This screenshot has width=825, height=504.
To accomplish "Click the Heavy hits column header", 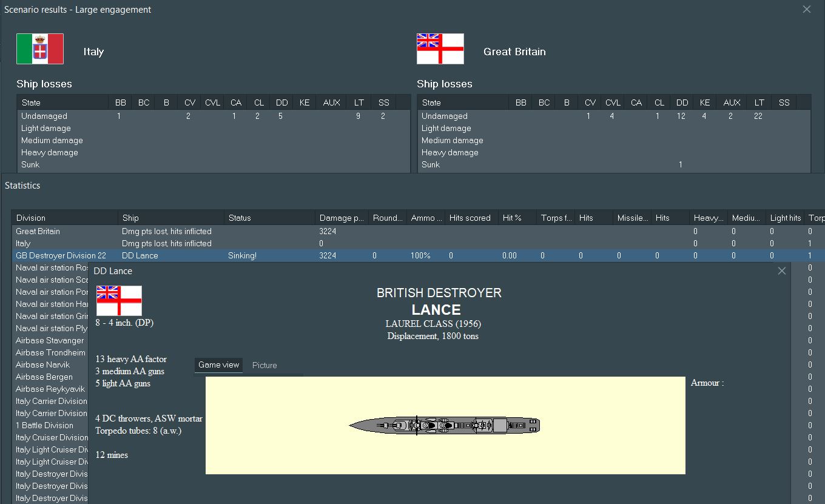I will point(708,218).
